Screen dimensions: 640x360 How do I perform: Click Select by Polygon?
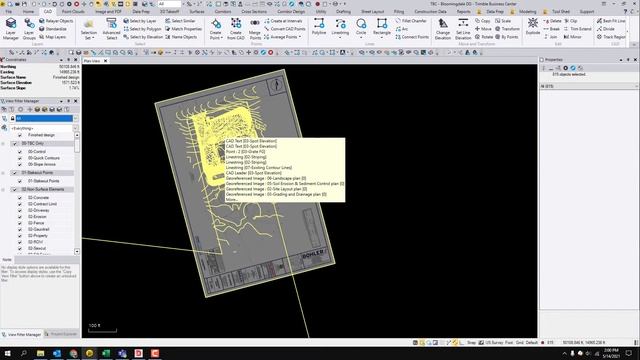(142, 29)
